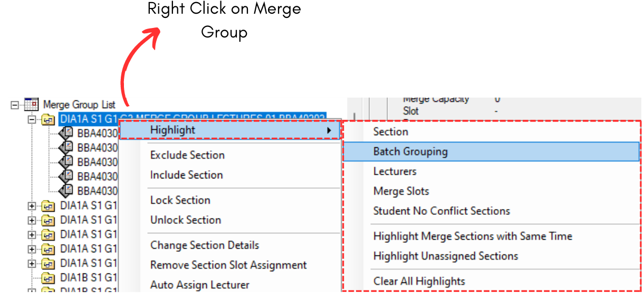Collapse the expanded DIA1A S1 G1 merge group
The height and width of the screenshot is (294, 644).
pos(32,120)
